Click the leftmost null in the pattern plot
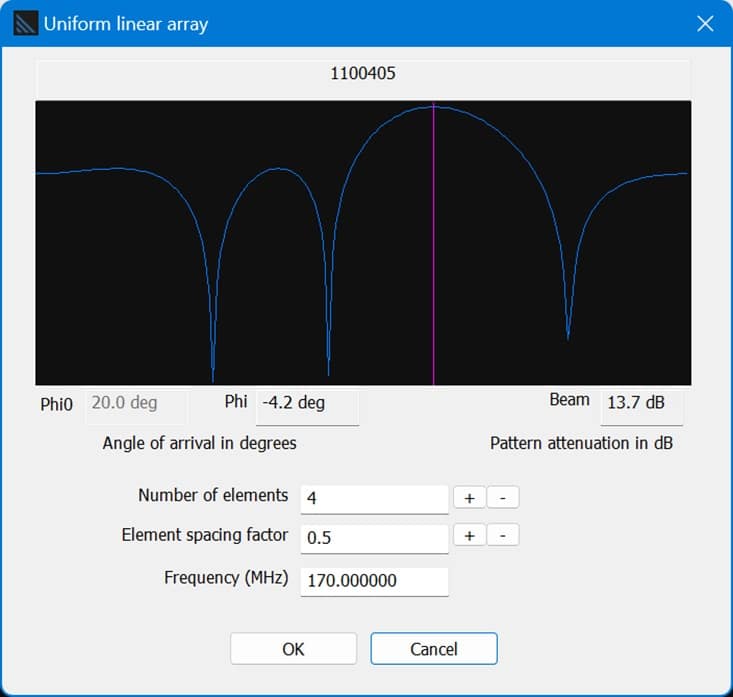This screenshot has height=697, width=733. click(213, 372)
